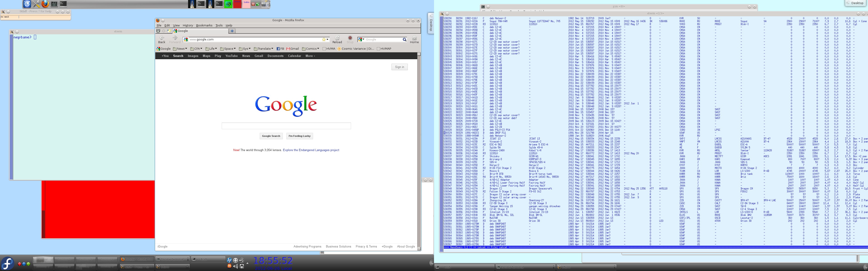Open the KDE launcher icon in top panel
Viewport: 868px width, 271px height.
(x=27, y=4)
